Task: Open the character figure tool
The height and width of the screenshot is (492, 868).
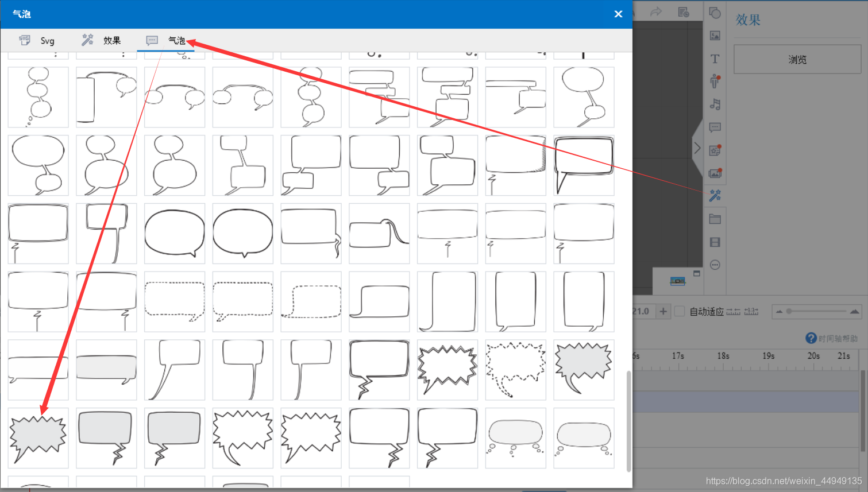Action: point(715,81)
